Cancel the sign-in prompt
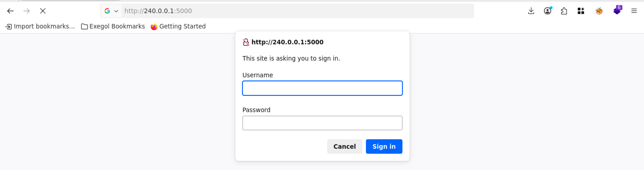Screen dimensions: 644x170 click(344, 146)
